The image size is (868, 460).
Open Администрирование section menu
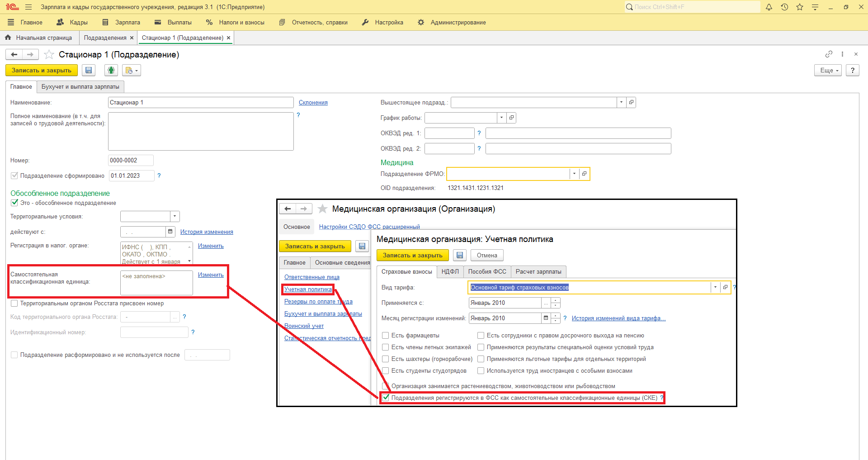click(x=452, y=22)
